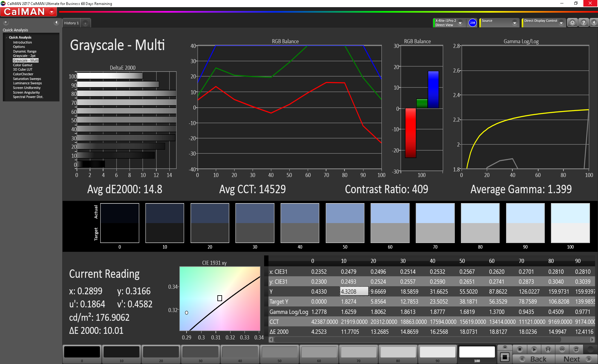Switch to the History 1 tab
The image size is (598, 364).
[71, 23]
